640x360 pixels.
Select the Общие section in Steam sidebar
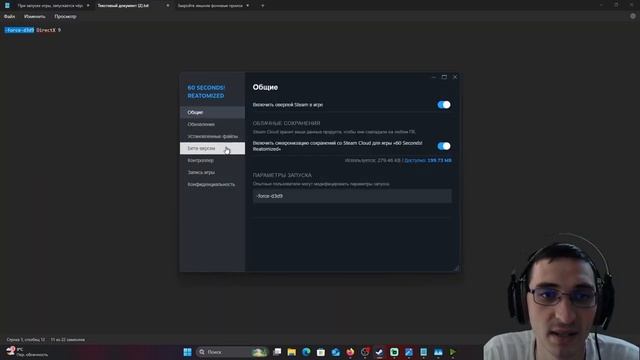(x=212, y=112)
